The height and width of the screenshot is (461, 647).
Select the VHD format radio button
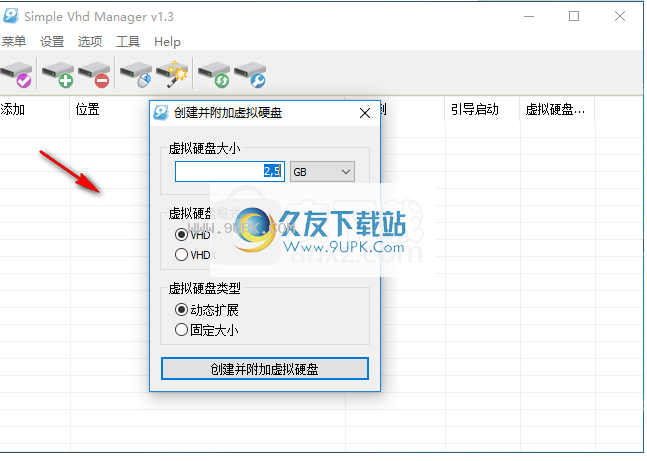181,234
